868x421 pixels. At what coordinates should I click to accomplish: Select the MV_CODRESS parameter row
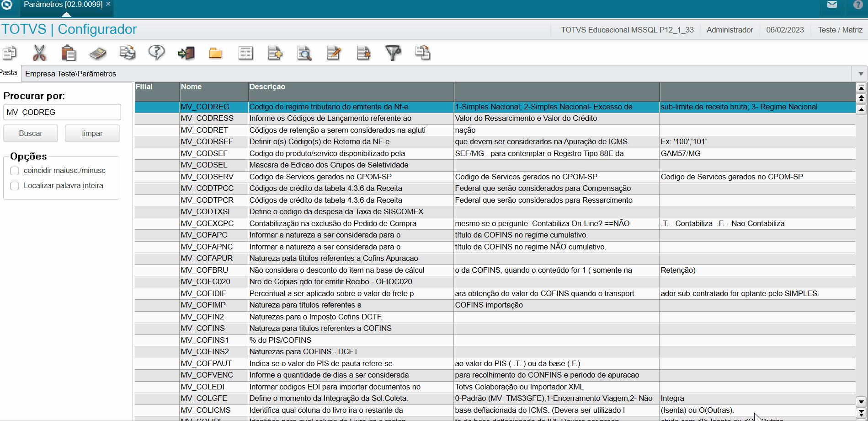pyautogui.click(x=495, y=119)
